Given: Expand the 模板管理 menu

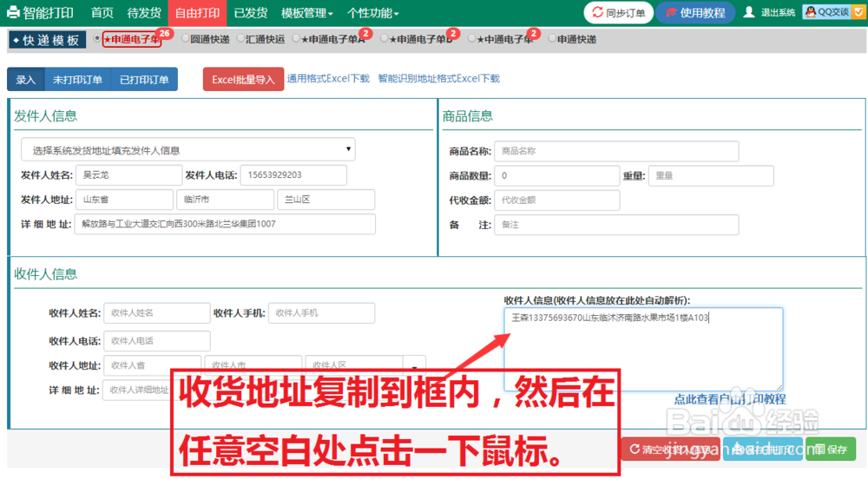Looking at the screenshot, I should pos(306,13).
